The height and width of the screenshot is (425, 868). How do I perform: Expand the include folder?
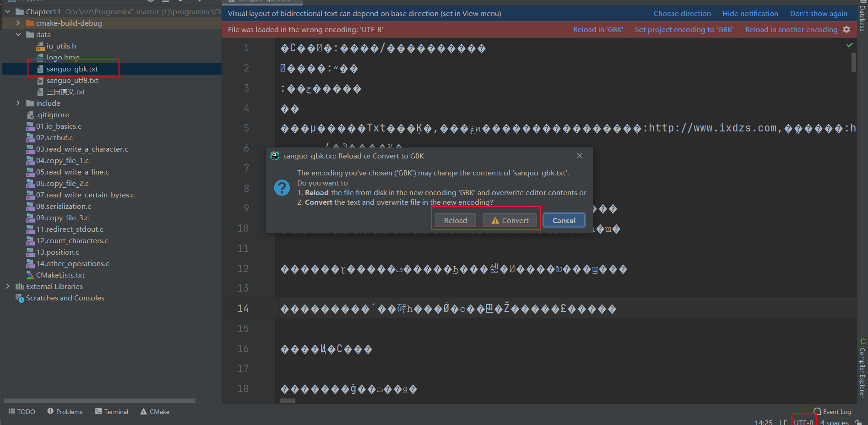coord(18,103)
